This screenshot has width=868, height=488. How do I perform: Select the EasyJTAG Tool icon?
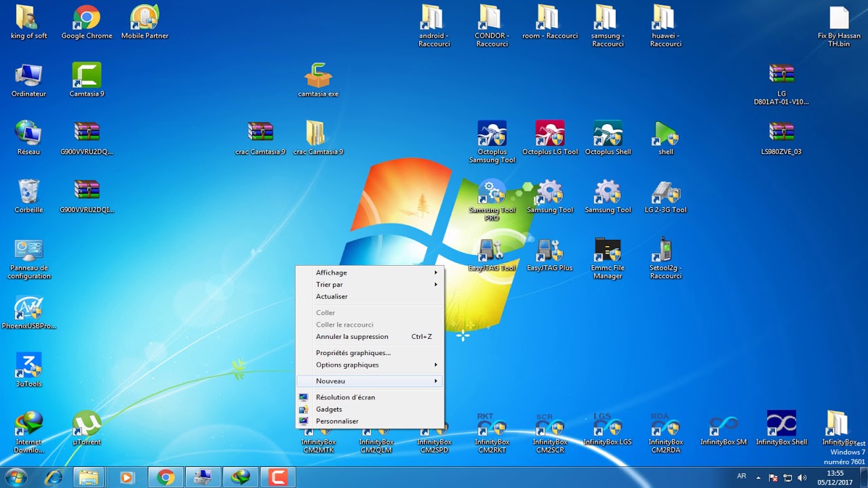click(492, 254)
